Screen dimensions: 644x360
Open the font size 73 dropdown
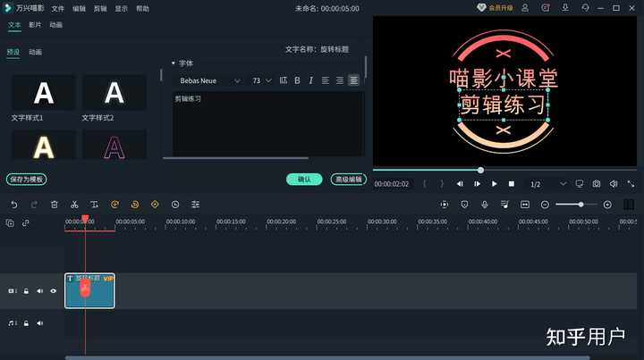[261, 80]
